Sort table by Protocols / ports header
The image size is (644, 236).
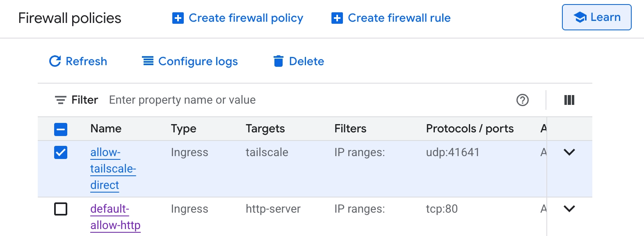coord(470,129)
